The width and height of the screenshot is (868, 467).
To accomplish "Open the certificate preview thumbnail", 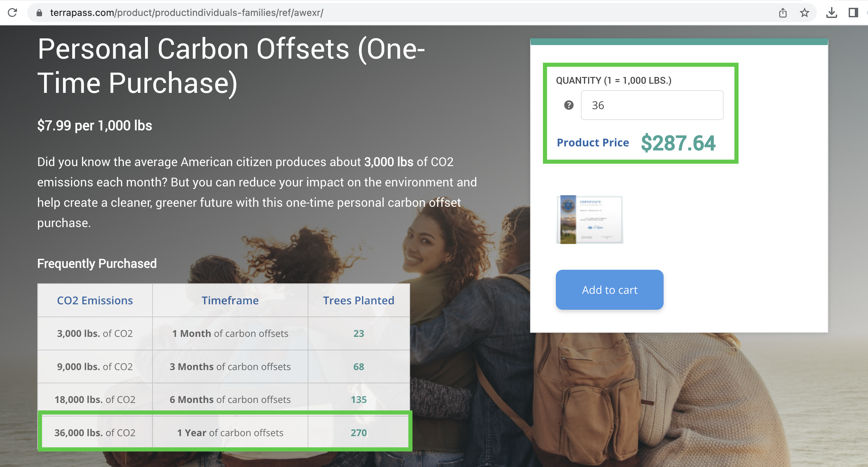I will pos(589,220).
